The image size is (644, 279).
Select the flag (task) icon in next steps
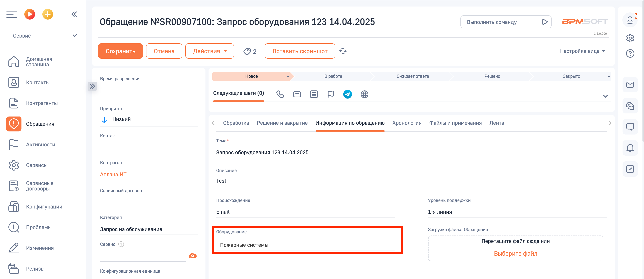click(331, 94)
